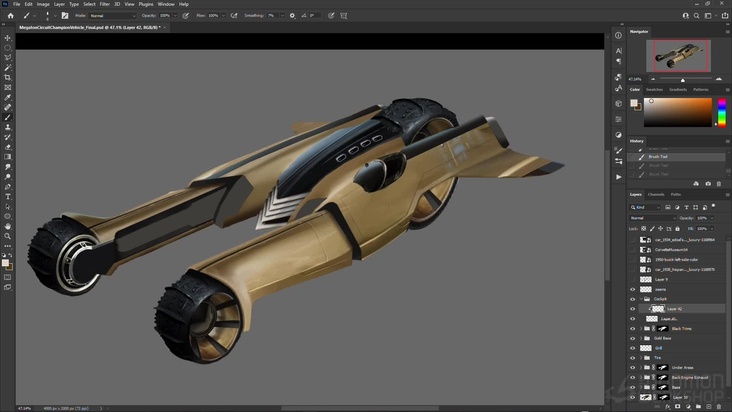Hide the Grill layer
Viewport: 732px width, 412px height.
(x=633, y=348)
